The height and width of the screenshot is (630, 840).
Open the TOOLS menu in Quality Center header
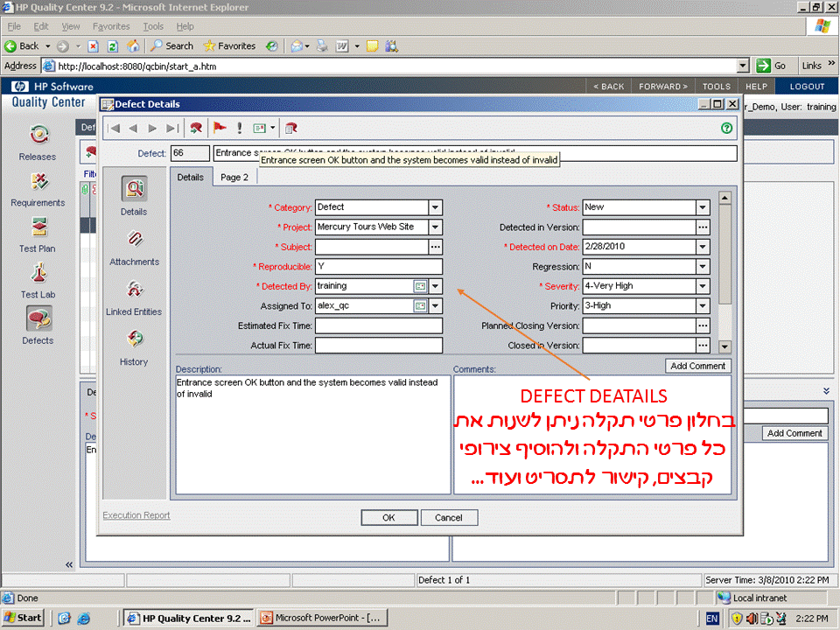(717, 87)
